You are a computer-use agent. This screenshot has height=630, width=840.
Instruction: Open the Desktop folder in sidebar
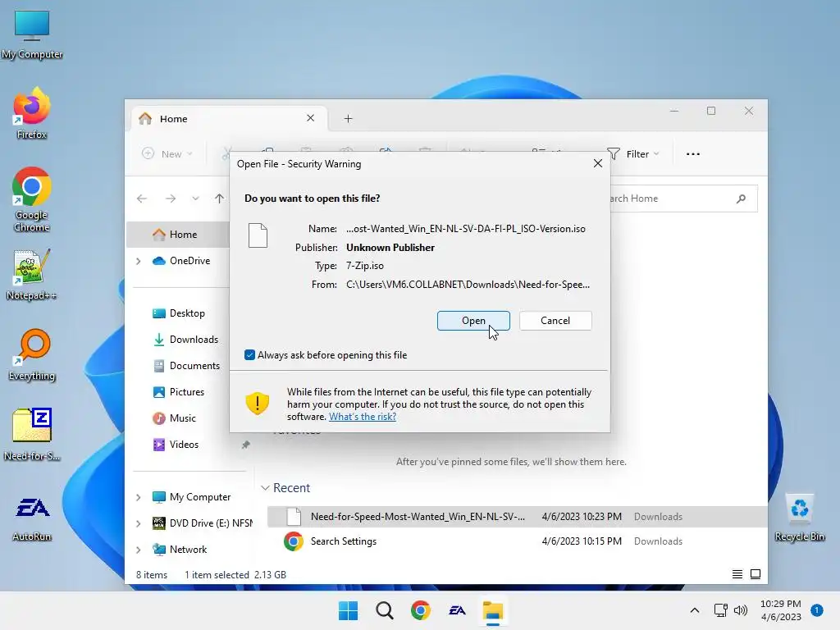tap(178, 313)
